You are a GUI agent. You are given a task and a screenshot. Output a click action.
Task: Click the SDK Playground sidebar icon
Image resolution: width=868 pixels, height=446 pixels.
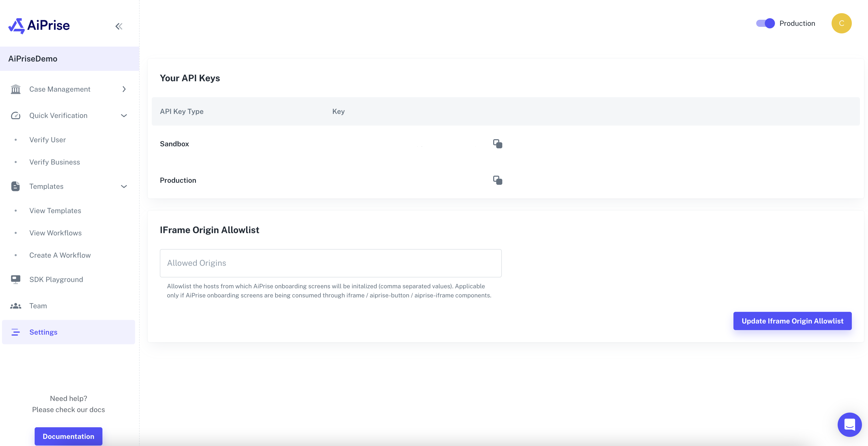[x=15, y=279]
